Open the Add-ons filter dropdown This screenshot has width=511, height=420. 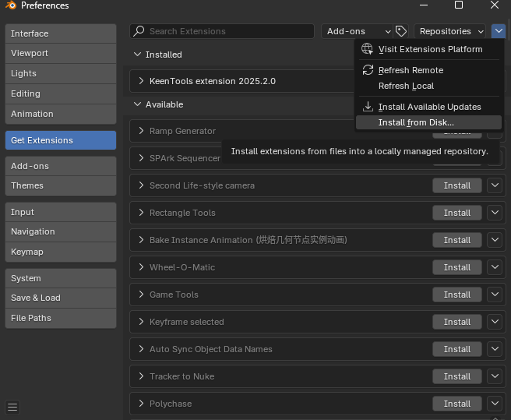358,31
